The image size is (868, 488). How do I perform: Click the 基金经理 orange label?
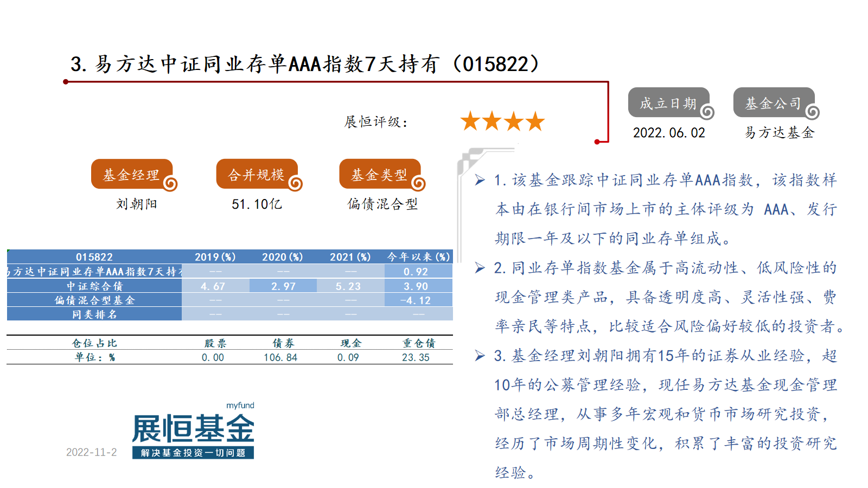pos(132,174)
